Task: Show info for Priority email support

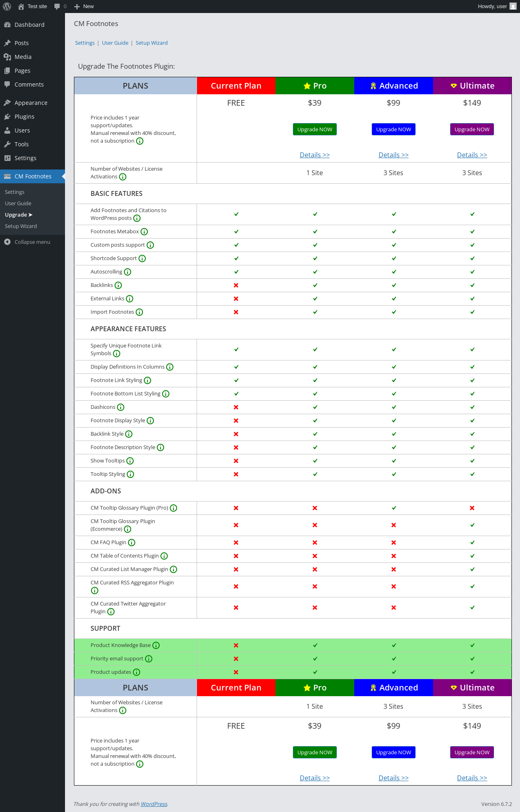Action: coord(149,659)
